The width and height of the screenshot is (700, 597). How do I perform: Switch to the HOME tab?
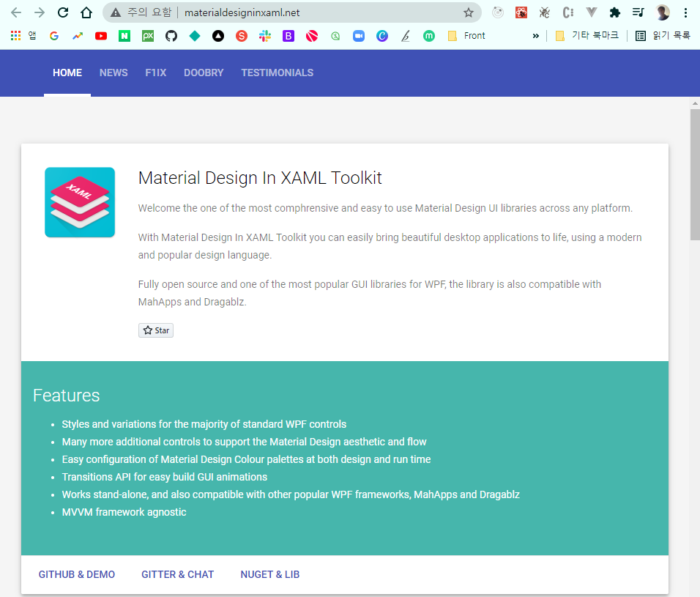pos(67,73)
